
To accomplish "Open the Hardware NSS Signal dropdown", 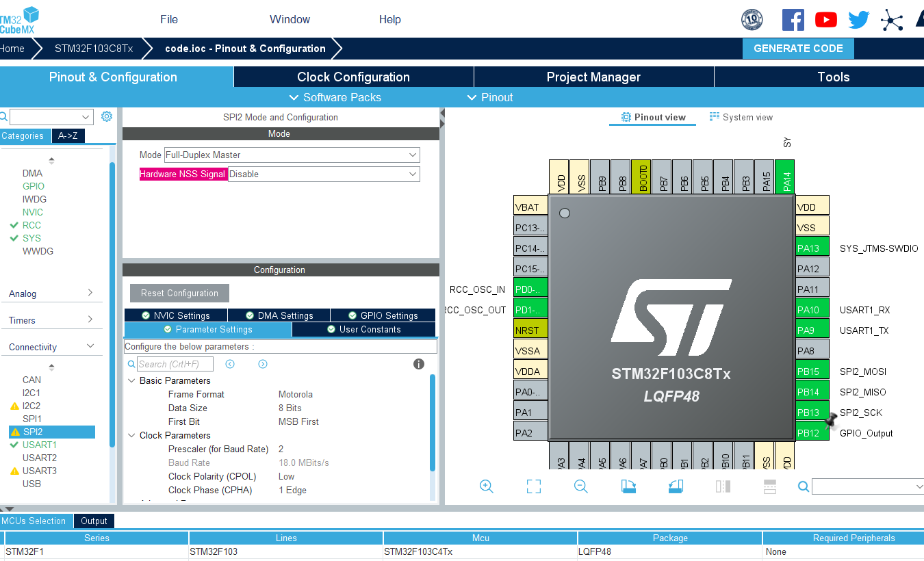I will tap(324, 174).
